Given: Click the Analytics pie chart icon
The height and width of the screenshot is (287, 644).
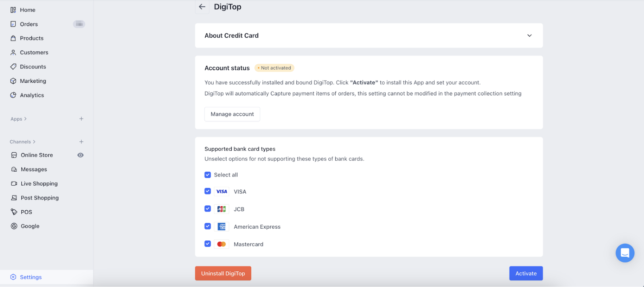Looking at the screenshot, I should [x=13, y=95].
